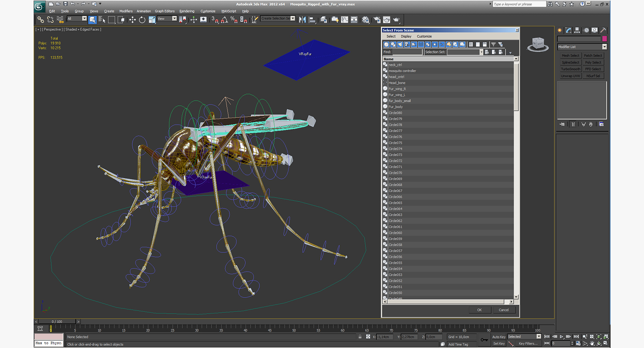Choose the Unlink Selection tool

[50, 20]
